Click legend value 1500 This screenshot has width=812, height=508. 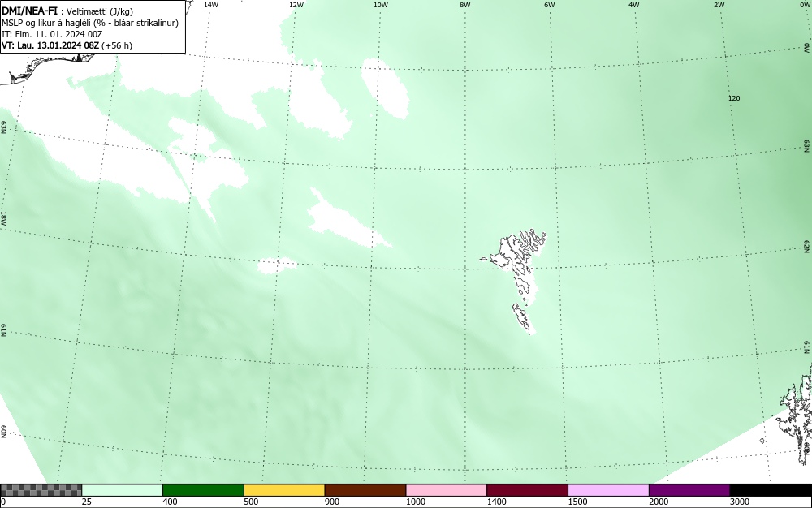[577, 502]
